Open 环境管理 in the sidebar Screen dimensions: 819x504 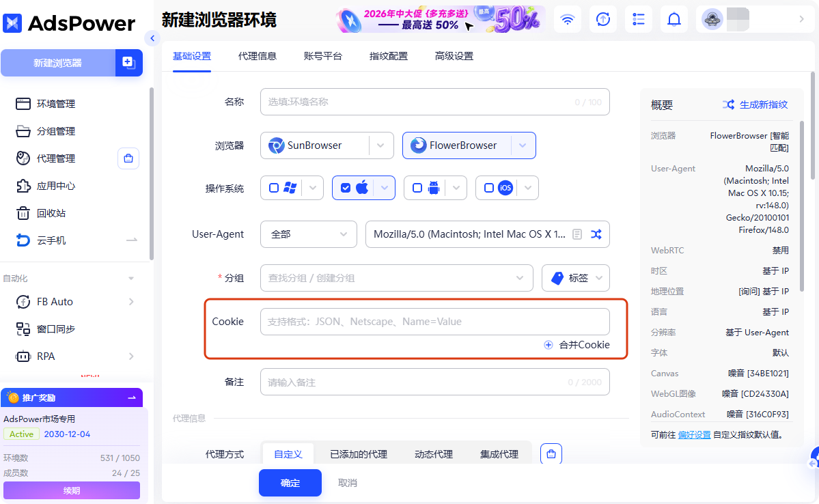click(56, 104)
